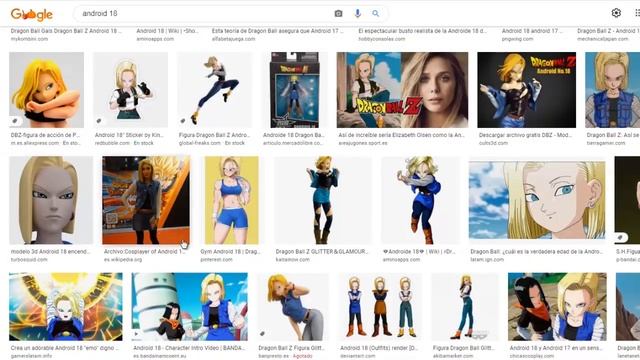Click 'Dragon Ball Z Figura Glitt...' caption
640x360 pixels.
pos(291,348)
